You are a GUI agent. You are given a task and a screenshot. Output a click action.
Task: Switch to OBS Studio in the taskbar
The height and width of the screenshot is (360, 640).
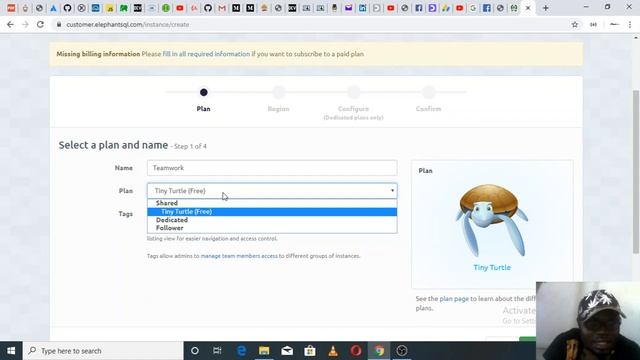click(x=402, y=351)
